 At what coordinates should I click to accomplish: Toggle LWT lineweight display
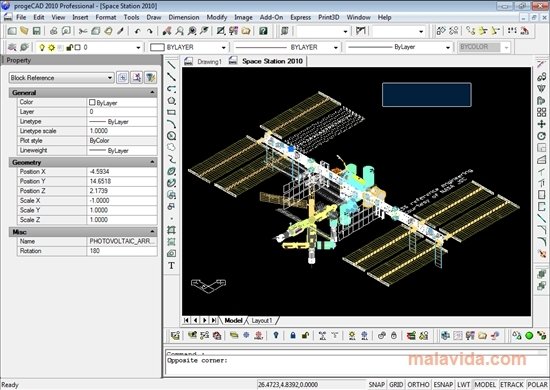click(463, 385)
